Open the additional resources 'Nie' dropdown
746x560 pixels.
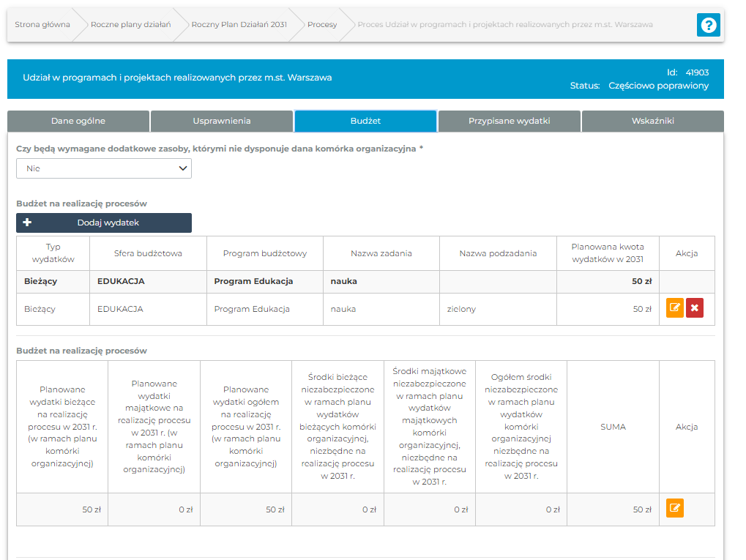[104, 168]
